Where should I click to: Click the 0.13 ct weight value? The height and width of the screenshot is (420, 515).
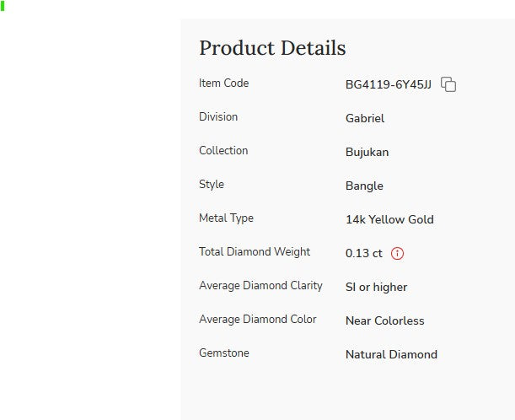363,253
